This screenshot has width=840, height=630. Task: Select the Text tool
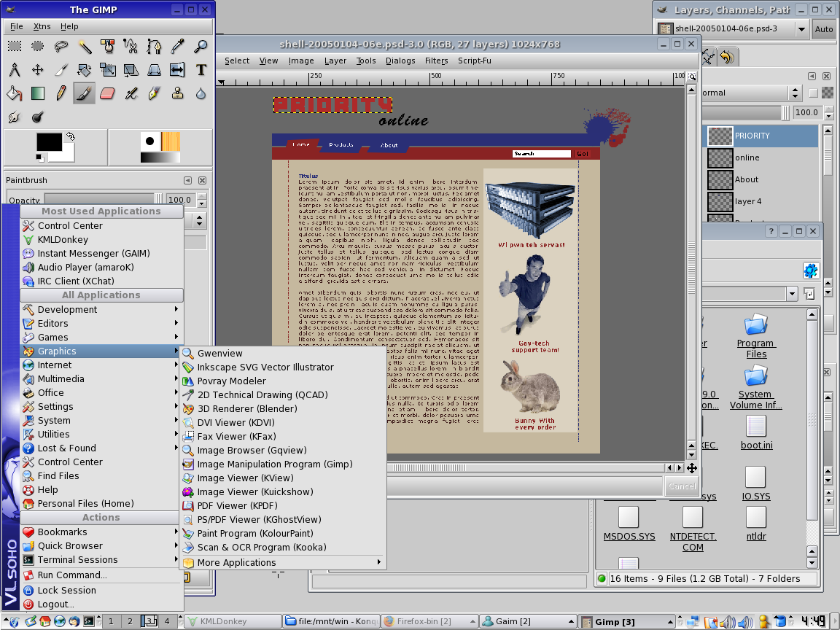[x=201, y=70]
